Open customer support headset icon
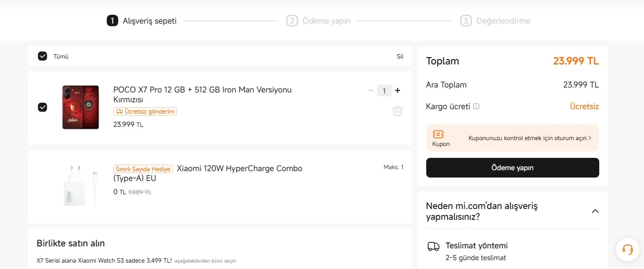This screenshot has height=269, width=644. tap(627, 249)
